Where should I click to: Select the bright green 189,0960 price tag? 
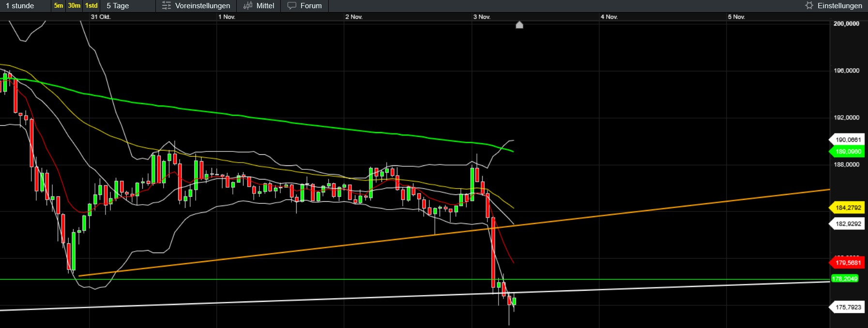[x=848, y=151]
